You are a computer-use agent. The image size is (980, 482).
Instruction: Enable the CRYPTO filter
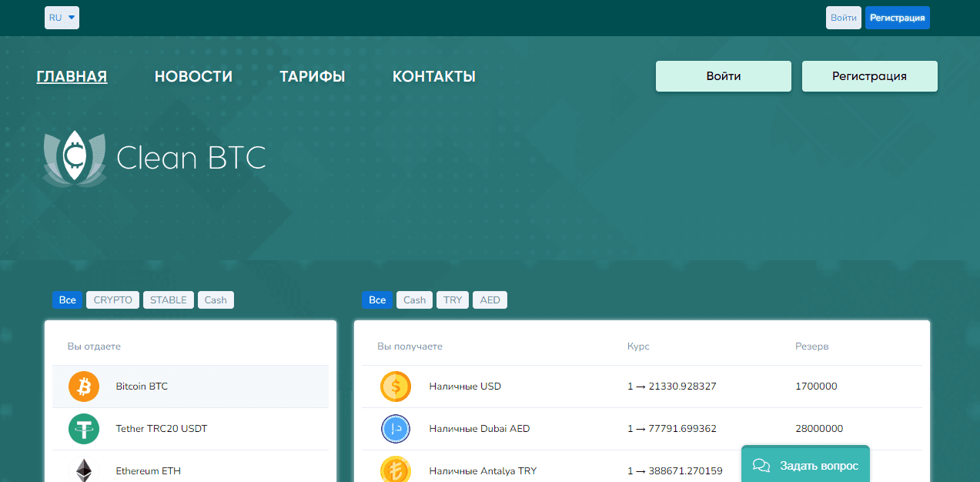click(112, 300)
